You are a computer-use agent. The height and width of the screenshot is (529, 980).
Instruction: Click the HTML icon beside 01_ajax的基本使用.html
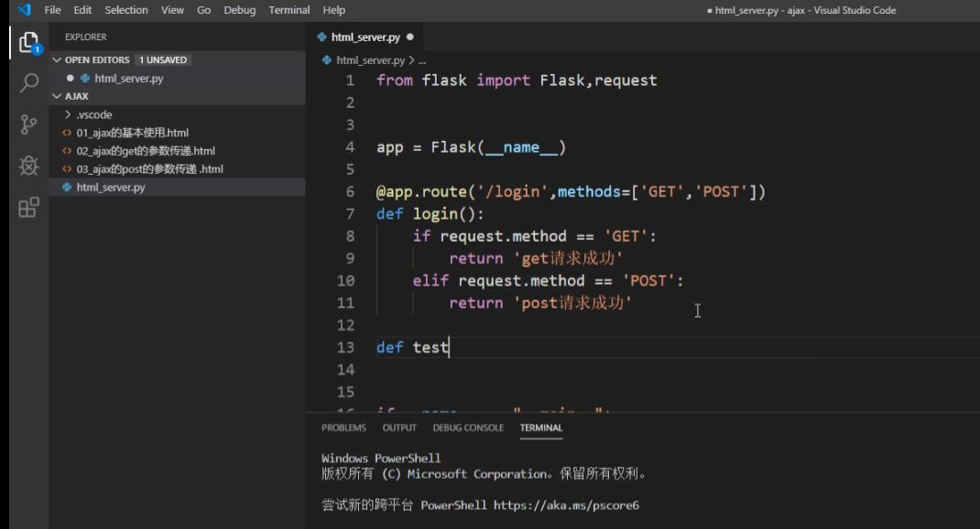(x=67, y=133)
